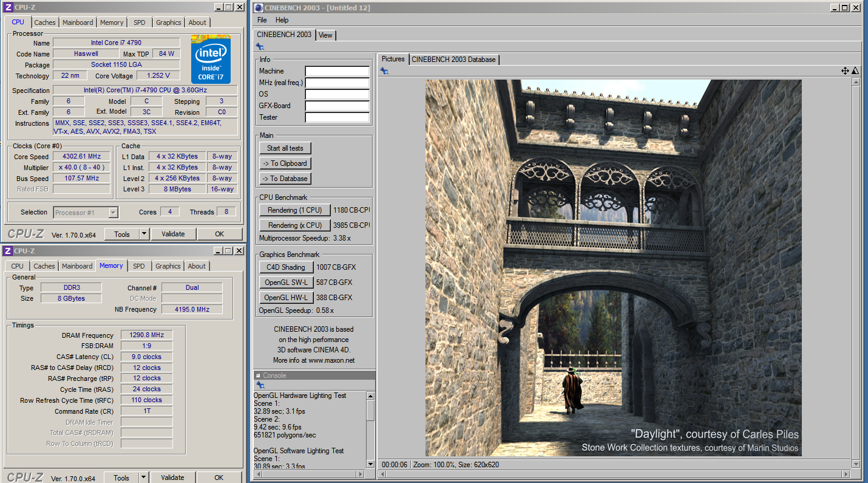The height and width of the screenshot is (483, 868).
Task: Click the Name value Intel Core i7 4790
Action: click(x=117, y=43)
